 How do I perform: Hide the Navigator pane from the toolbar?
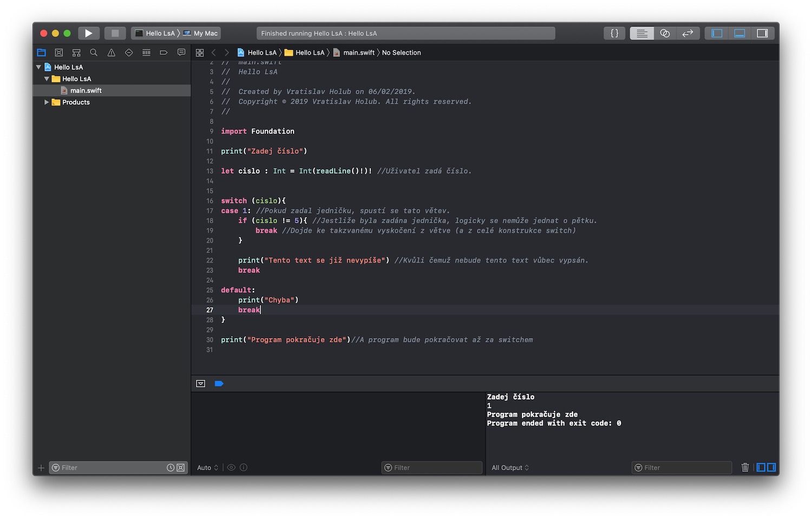point(717,33)
